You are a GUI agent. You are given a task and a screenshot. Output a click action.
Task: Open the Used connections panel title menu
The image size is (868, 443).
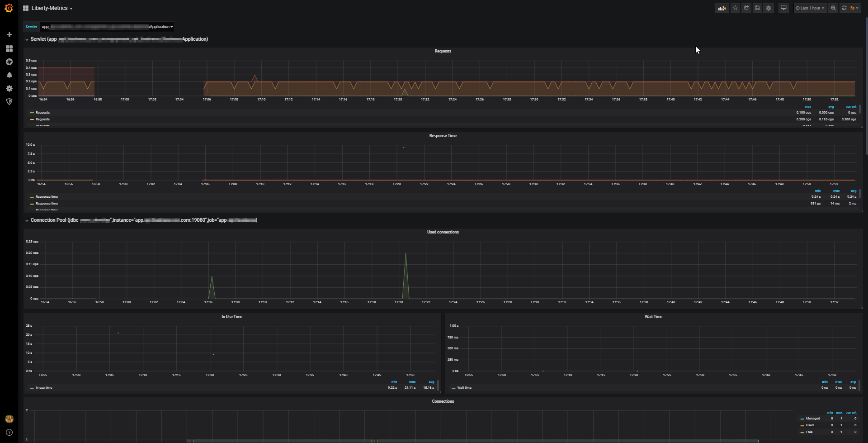tap(443, 232)
